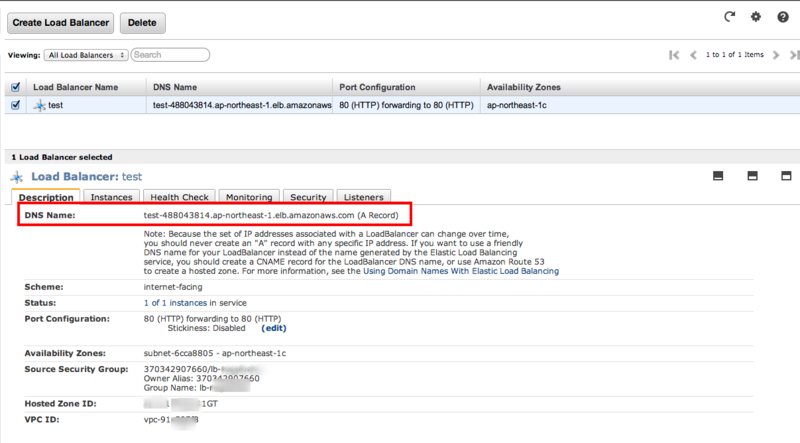Click the VPC ID value

click(171, 420)
